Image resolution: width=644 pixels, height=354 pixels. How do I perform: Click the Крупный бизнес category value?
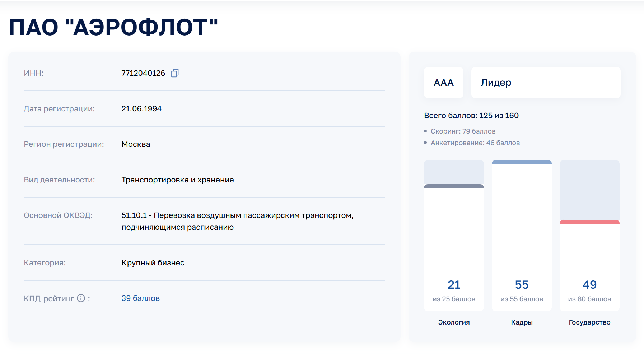pyautogui.click(x=153, y=263)
